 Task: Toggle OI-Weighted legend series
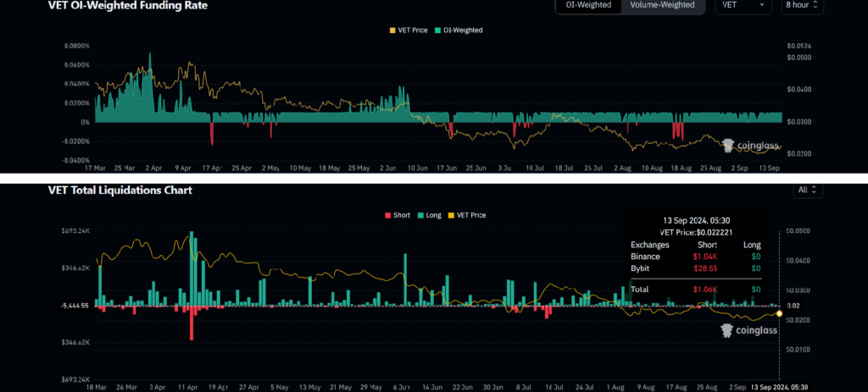(x=459, y=30)
